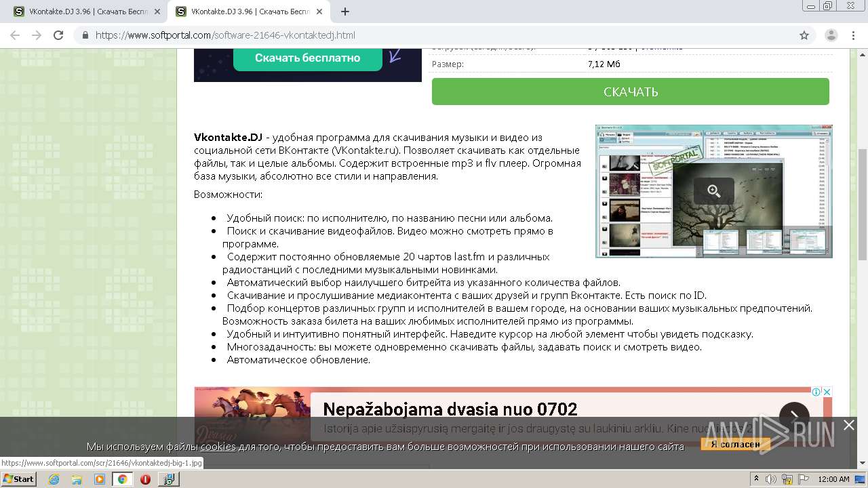Click the page vertical scrollbar thumb
This screenshot has width=868, height=488.
click(863, 204)
